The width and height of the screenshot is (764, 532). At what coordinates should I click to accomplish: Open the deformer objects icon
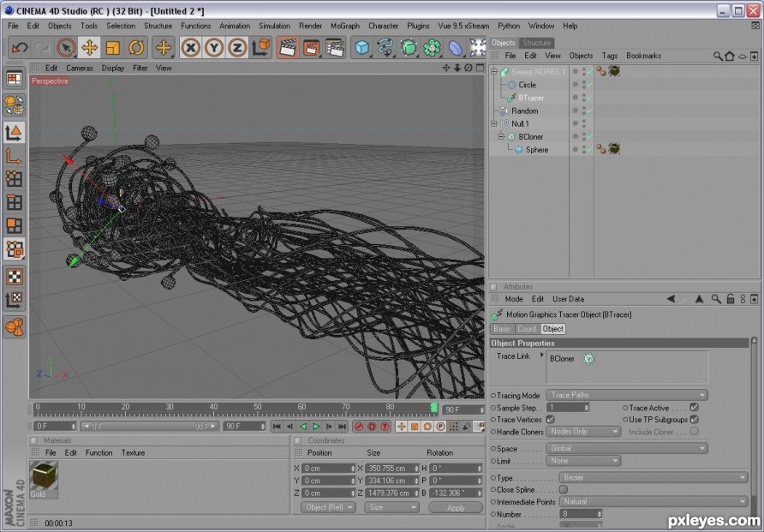click(x=455, y=48)
